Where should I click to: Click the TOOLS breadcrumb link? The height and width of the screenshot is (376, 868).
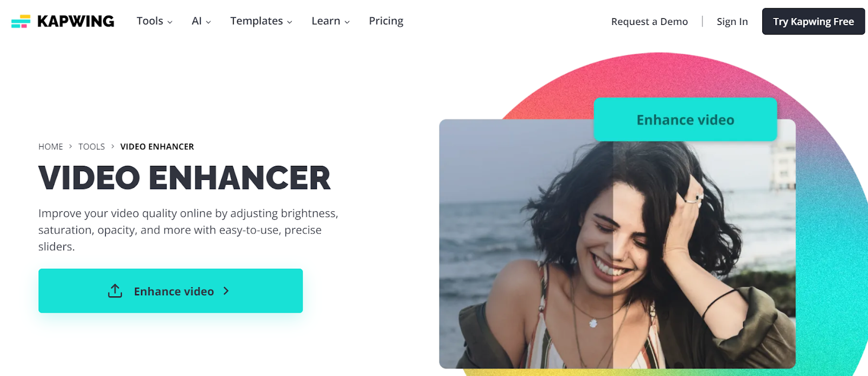(x=92, y=147)
